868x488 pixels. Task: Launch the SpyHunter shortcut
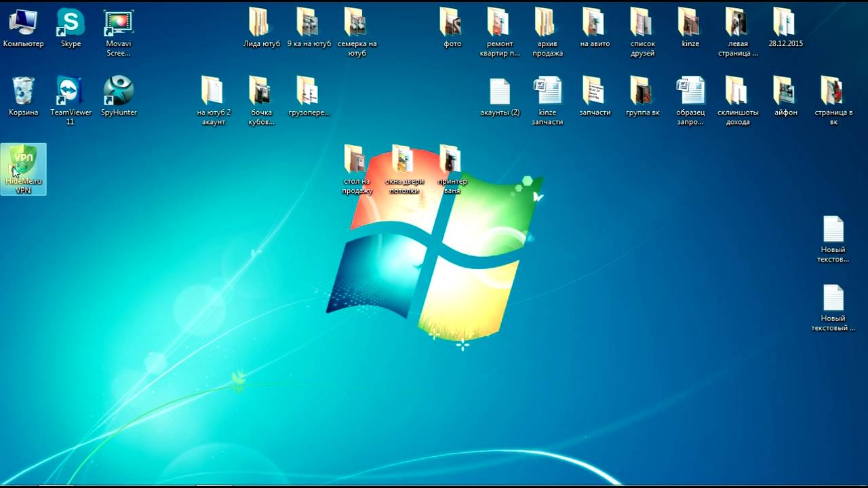pos(119,96)
